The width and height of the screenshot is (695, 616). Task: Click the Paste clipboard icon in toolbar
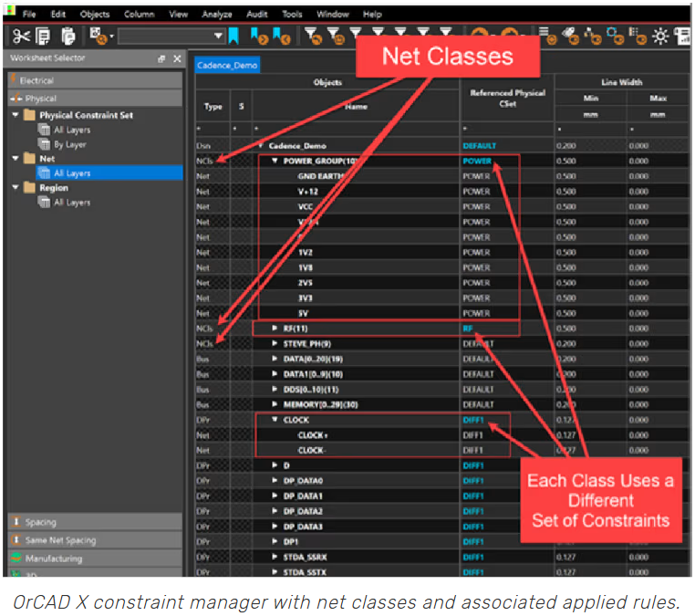pos(67,37)
